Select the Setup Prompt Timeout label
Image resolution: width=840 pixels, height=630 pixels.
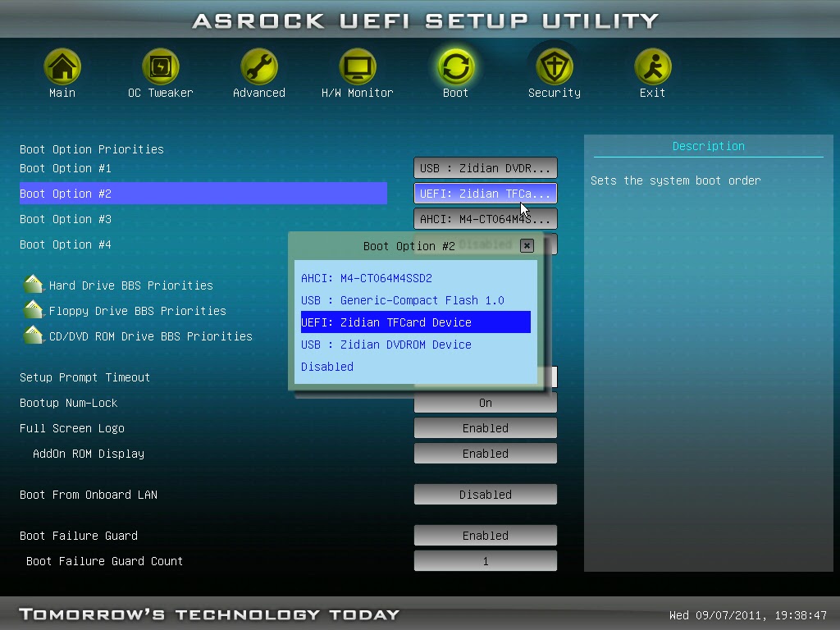click(84, 377)
